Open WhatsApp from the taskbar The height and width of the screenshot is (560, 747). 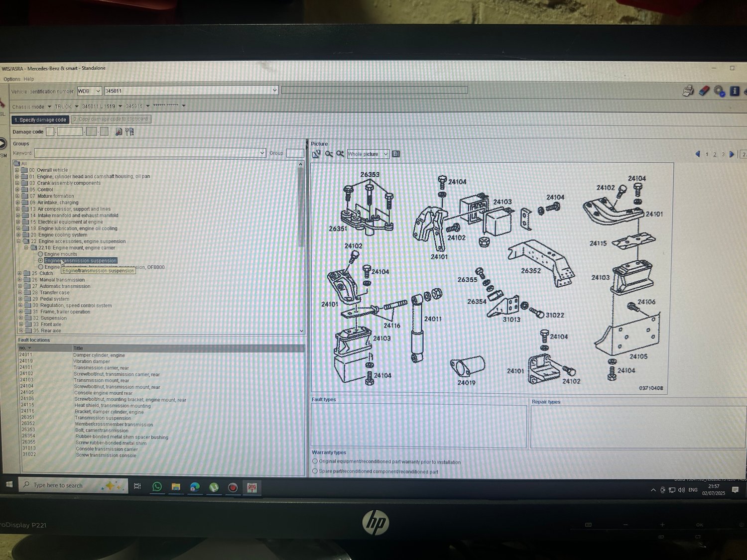[x=157, y=487]
